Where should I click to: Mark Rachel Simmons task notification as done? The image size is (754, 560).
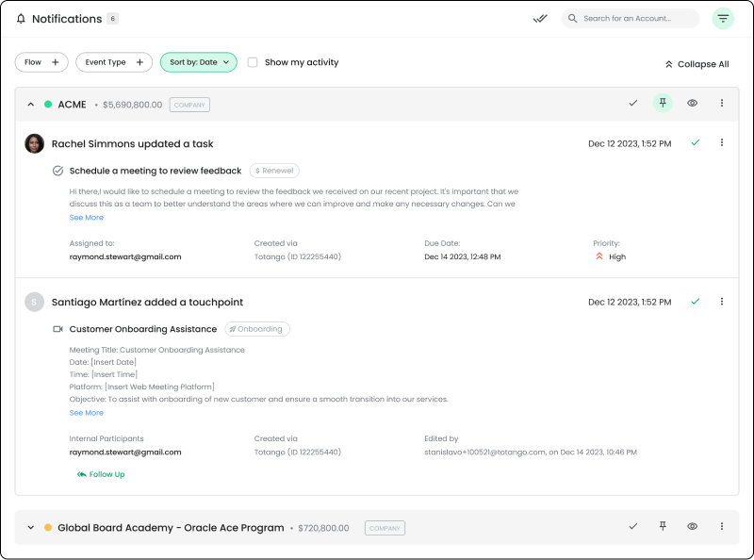point(696,143)
